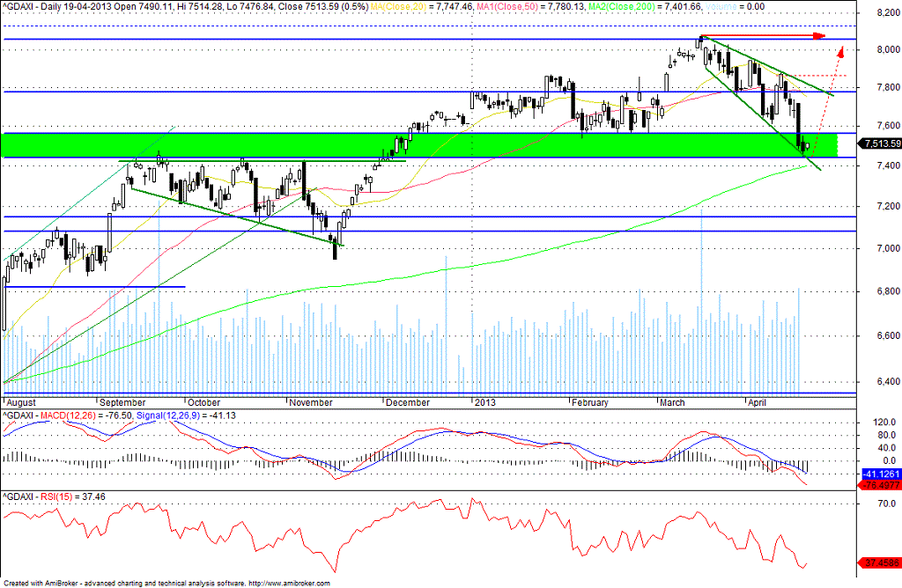The height and width of the screenshot is (588, 902).
Task: Click the RSI value label 37.4586
Action: tap(880, 562)
